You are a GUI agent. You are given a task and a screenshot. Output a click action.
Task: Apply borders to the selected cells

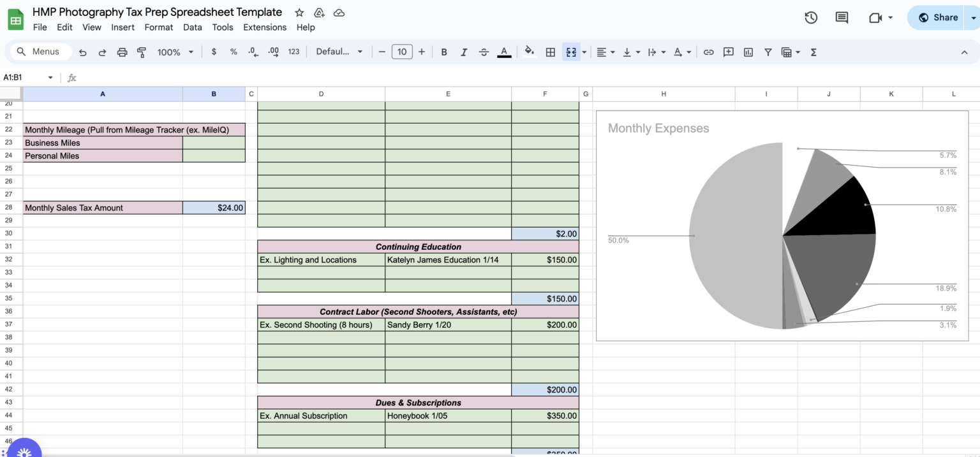coord(550,52)
